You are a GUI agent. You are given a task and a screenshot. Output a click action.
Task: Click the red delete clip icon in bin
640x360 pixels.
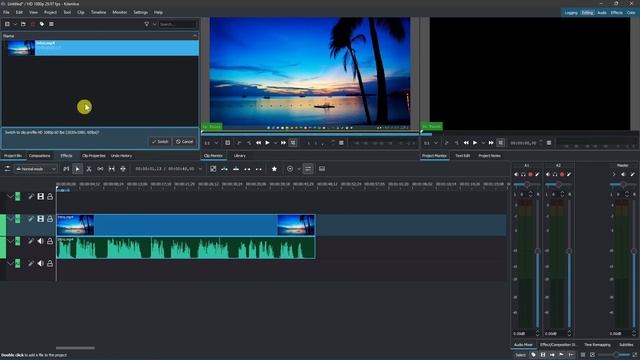point(33,24)
